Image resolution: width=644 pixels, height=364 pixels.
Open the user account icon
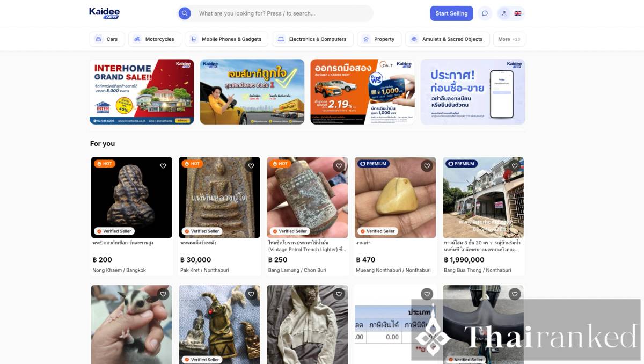[504, 13]
